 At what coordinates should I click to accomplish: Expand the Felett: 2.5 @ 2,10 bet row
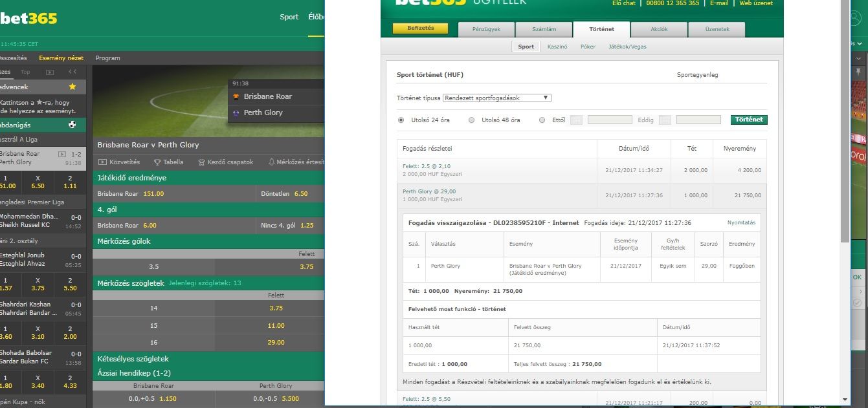[581, 171]
